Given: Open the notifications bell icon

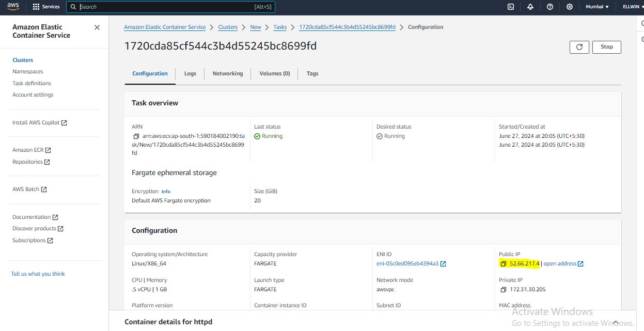Looking at the screenshot, I should 530,7.
